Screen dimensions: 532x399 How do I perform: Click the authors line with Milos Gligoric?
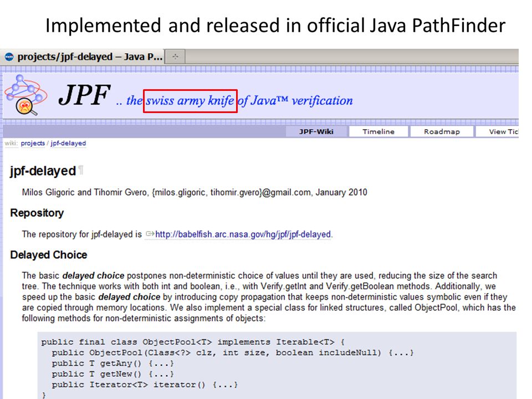pyautogui.click(x=195, y=192)
